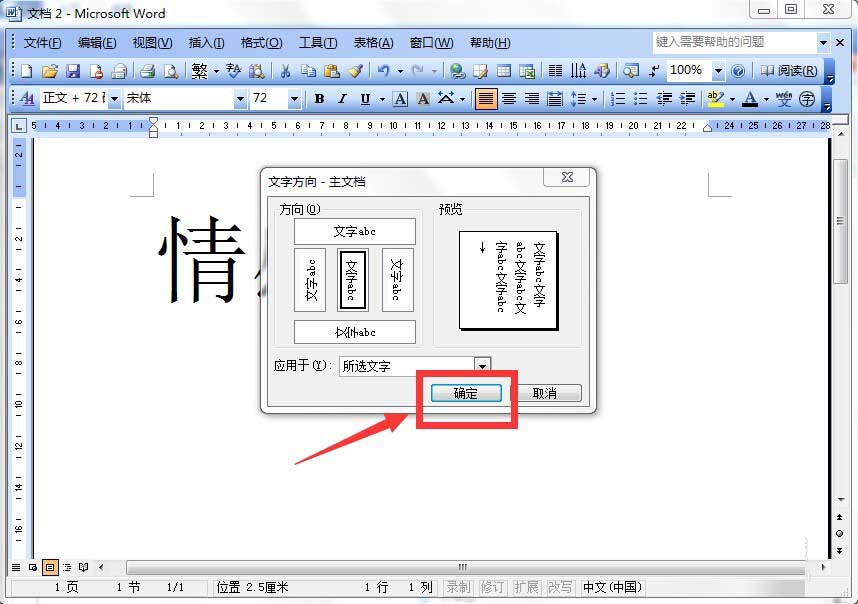Toggle 修订 track changes in status bar
This screenshot has width=858, height=604.
pyautogui.click(x=491, y=587)
